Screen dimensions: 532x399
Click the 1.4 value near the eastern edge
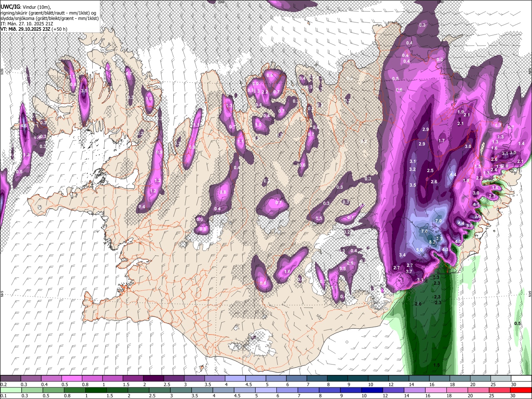(521, 143)
